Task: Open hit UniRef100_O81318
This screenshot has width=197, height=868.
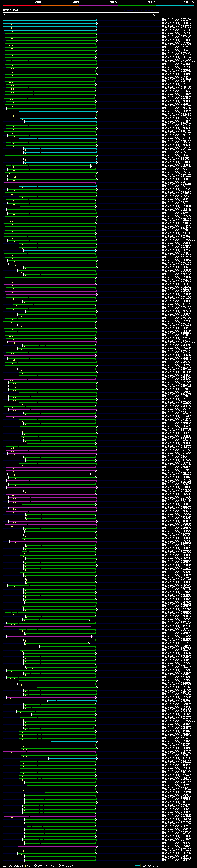Action: pyautogui.click(x=177, y=470)
